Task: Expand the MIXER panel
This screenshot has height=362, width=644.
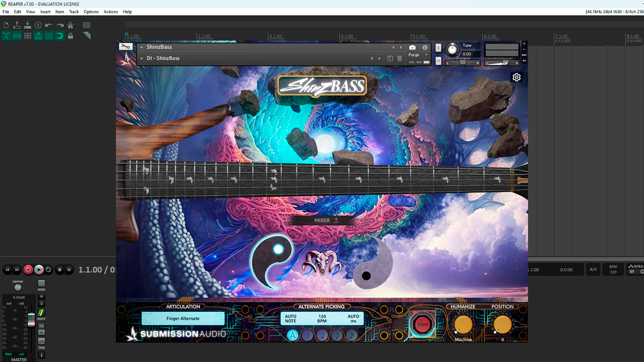Action: tap(327, 220)
